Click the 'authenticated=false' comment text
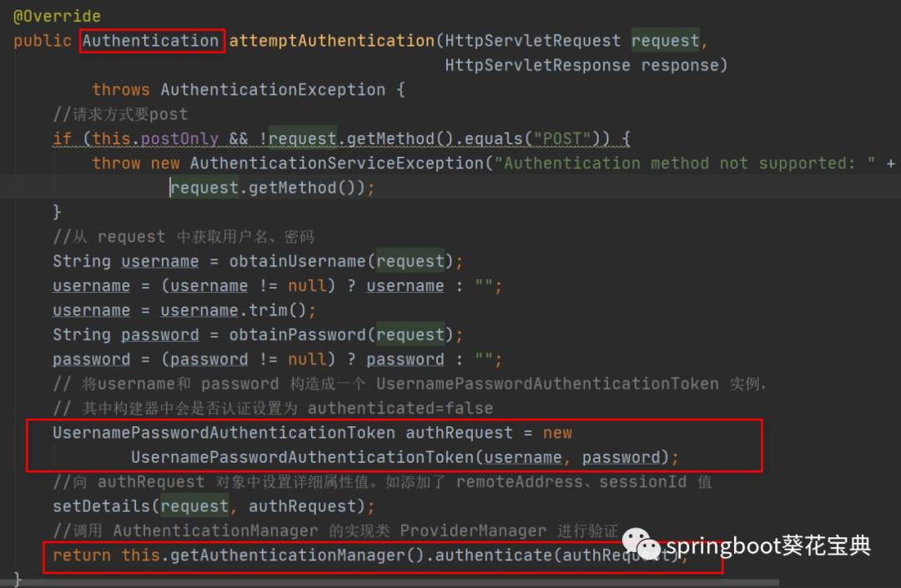901x588 pixels. [x=400, y=409]
